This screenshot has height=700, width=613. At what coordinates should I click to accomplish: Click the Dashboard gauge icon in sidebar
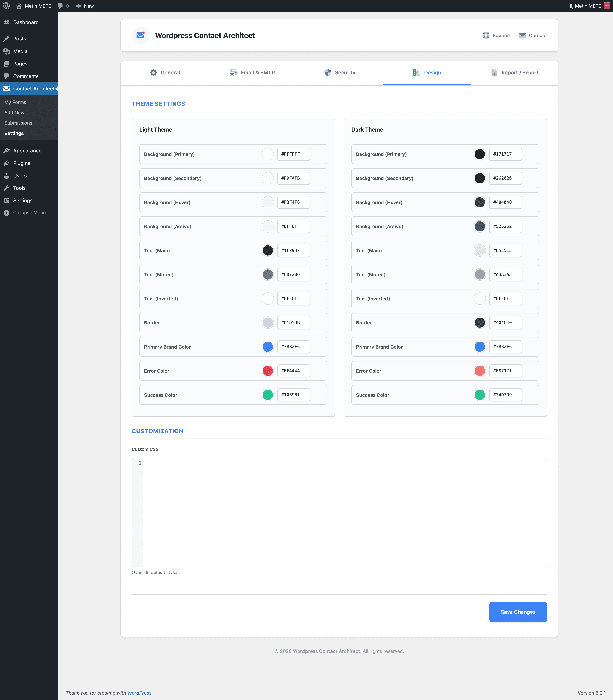click(x=7, y=22)
